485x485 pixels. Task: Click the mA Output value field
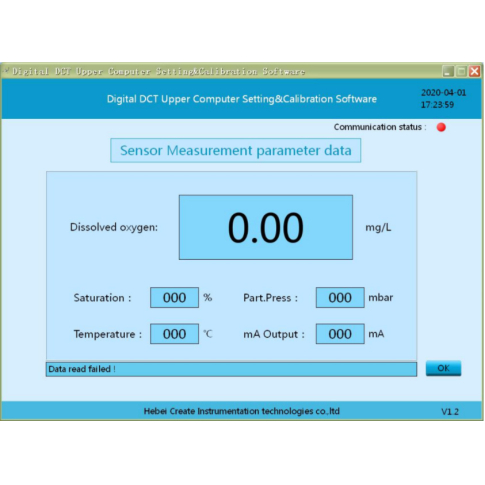[x=340, y=334]
